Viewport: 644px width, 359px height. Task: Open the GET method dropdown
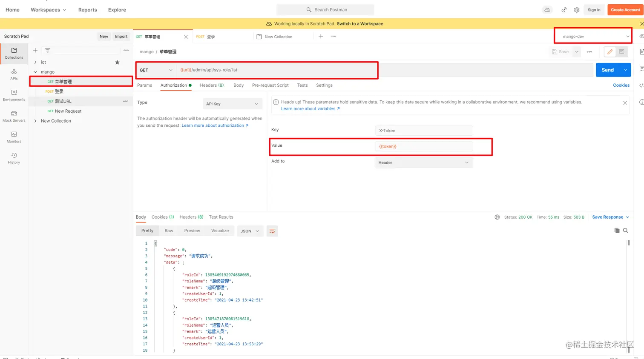tap(156, 70)
